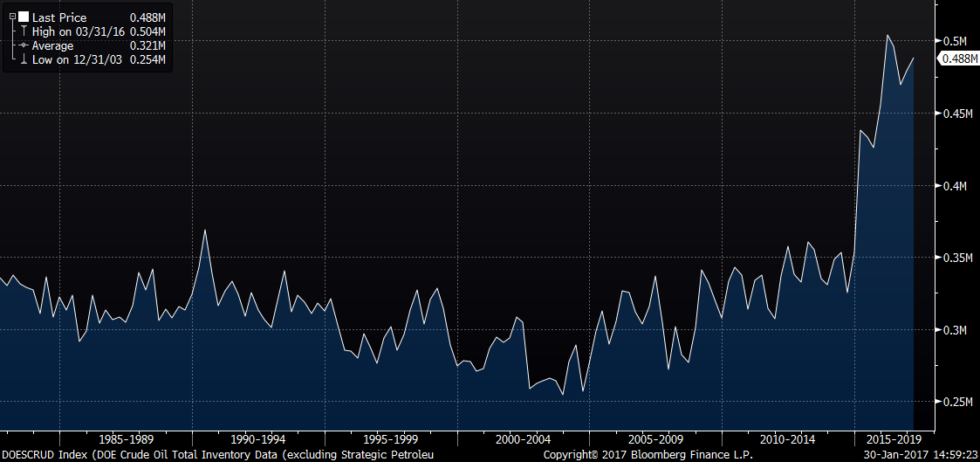Viewport: 980px width, 462px height.
Task: Click the 2010-2014 x-axis label
Action: [787, 439]
